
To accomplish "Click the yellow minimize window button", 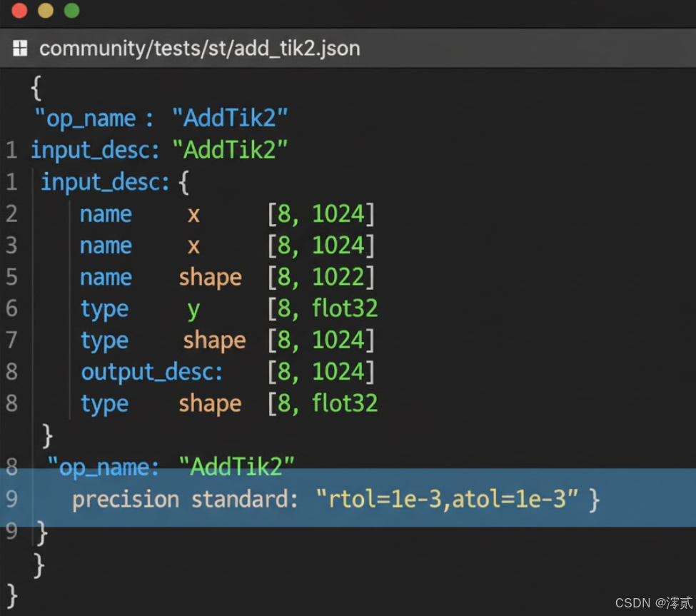I will (46, 10).
